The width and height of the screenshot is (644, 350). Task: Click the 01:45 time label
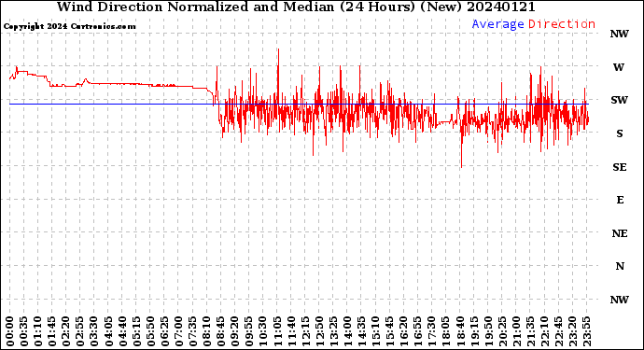click(51, 331)
